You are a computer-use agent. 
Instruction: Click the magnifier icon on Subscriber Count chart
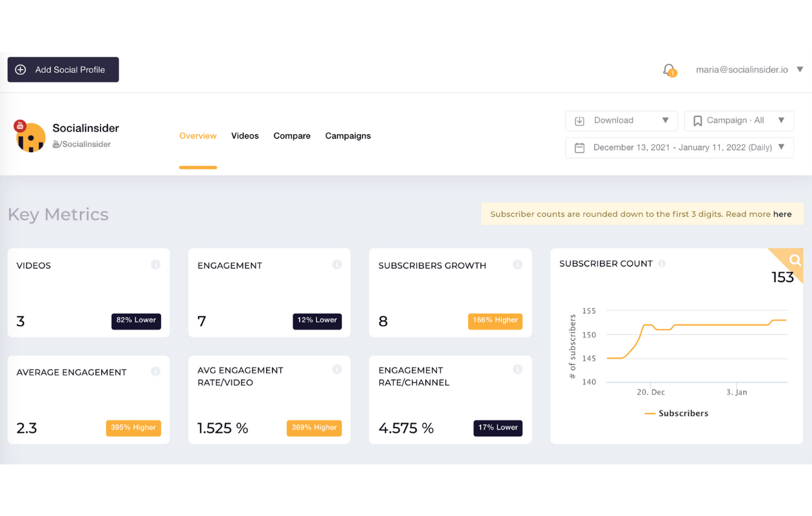click(x=795, y=261)
